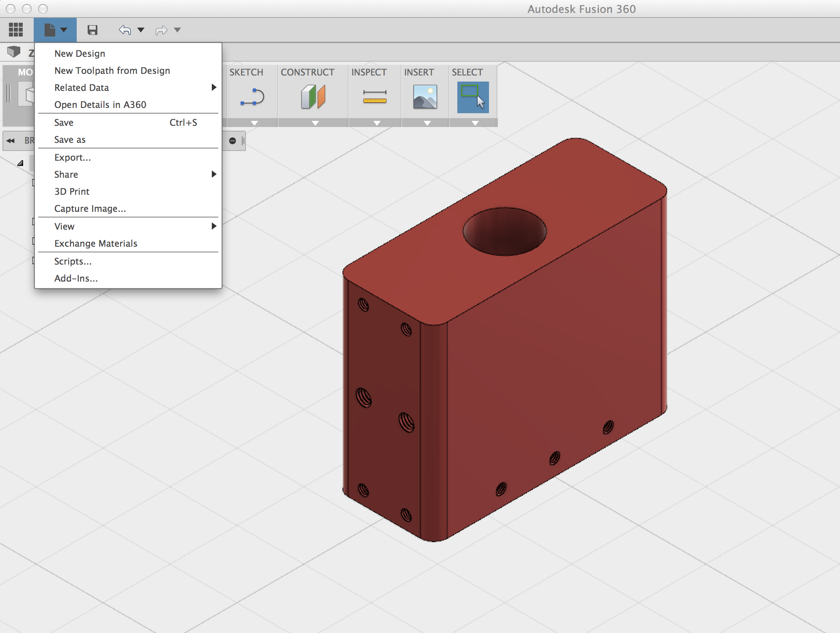The width and height of the screenshot is (840, 633).
Task: Select Export from the File menu
Action: tap(72, 157)
